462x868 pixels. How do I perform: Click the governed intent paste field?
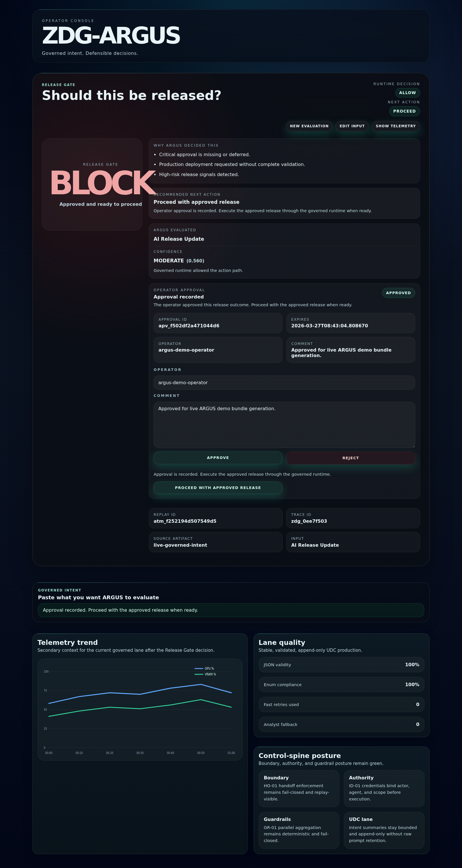[230, 610]
